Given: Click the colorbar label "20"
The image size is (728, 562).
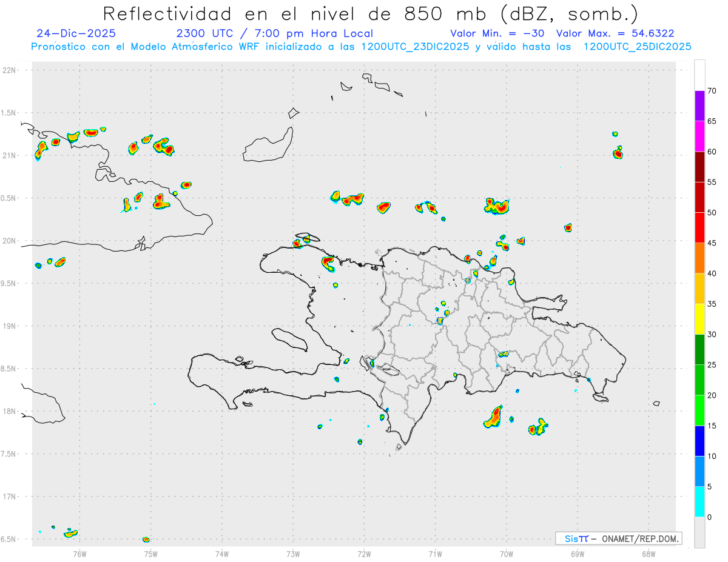Looking at the screenshot, I should coord(711,395).
